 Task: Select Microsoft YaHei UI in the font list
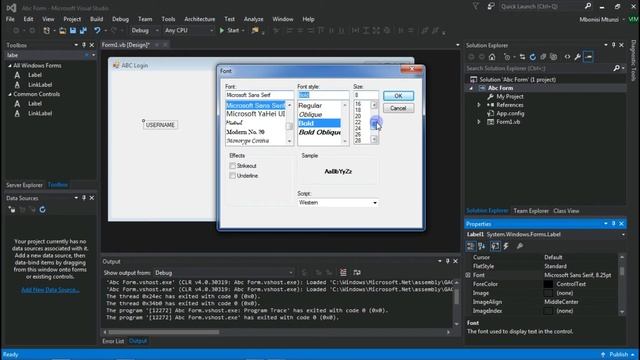pos(256,114)
